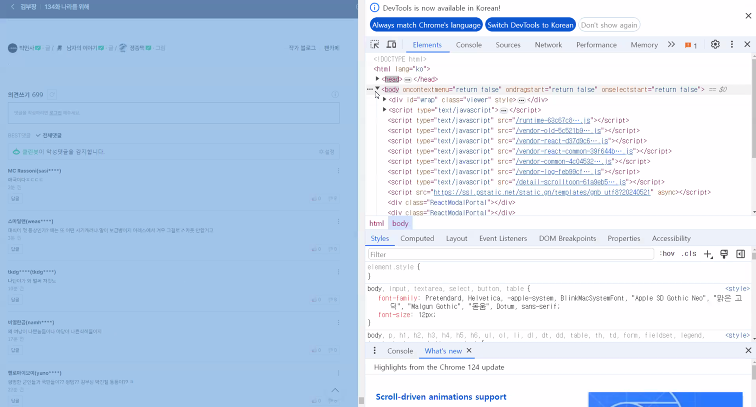Open the Performance tab
The height and width of the screenshot is (407, 756).
pyautogui.click(x=596, y=45)
